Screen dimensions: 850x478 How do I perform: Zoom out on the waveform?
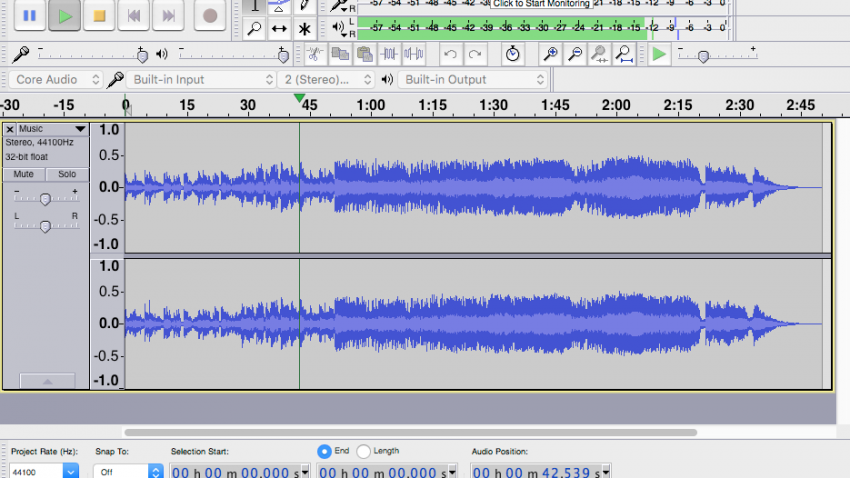pyautogui.click(x=575, y=54)
